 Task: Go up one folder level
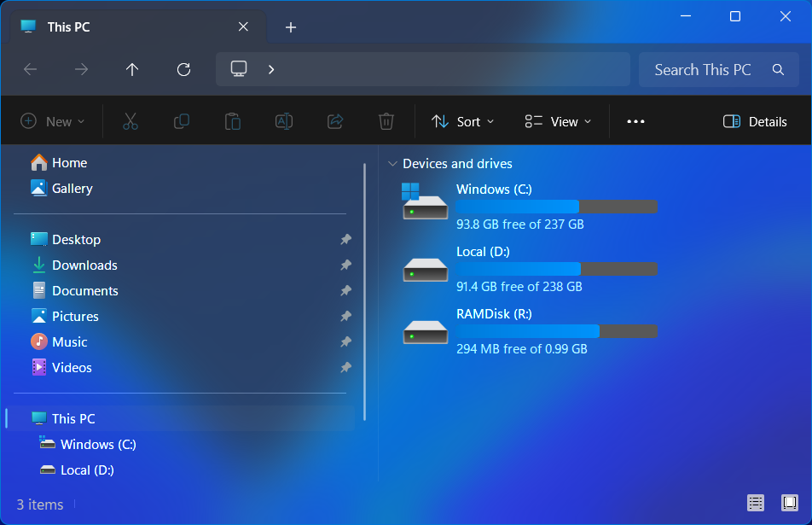coord(132,69)
